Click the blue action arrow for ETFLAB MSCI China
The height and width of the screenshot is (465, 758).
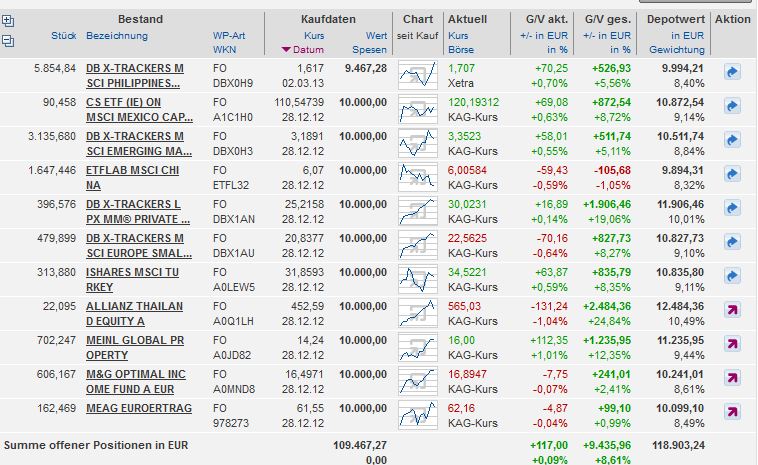[x=731, y=174]
